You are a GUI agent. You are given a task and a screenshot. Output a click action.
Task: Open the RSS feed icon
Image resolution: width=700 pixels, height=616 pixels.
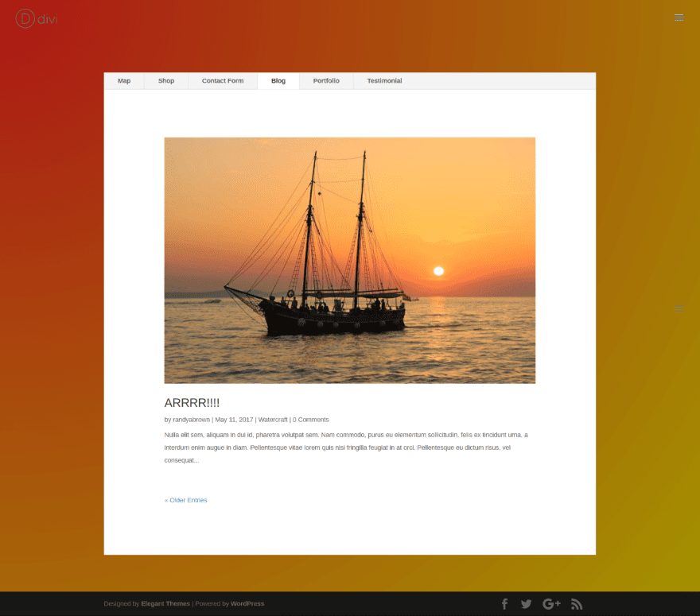pos(577,604)
